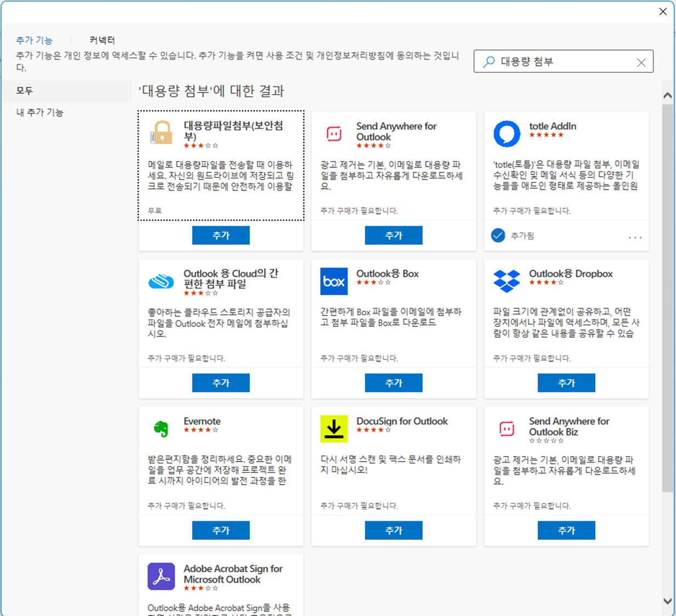Toggle the 추가됨 checkmark on totle AddIn
The height and width of the screenshot is (616, 676).
[497, 235]
